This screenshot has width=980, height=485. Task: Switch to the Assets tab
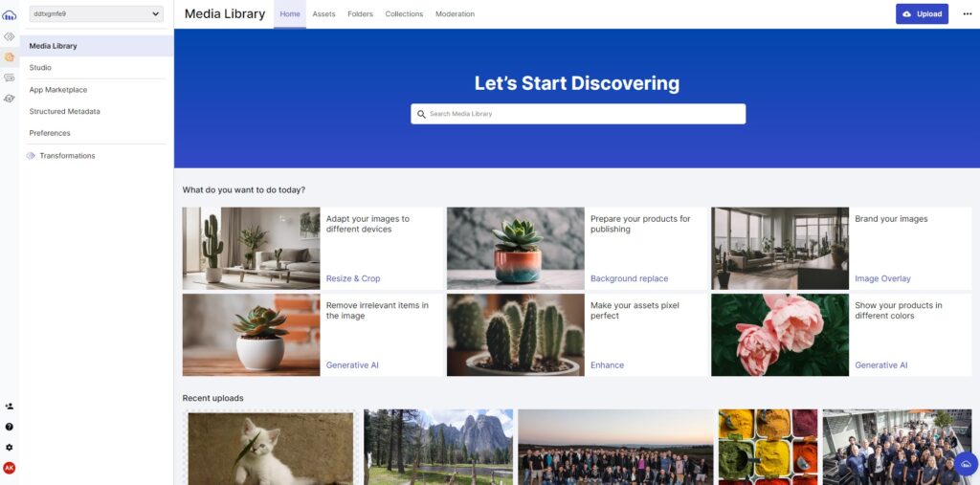tap(323, 13)
